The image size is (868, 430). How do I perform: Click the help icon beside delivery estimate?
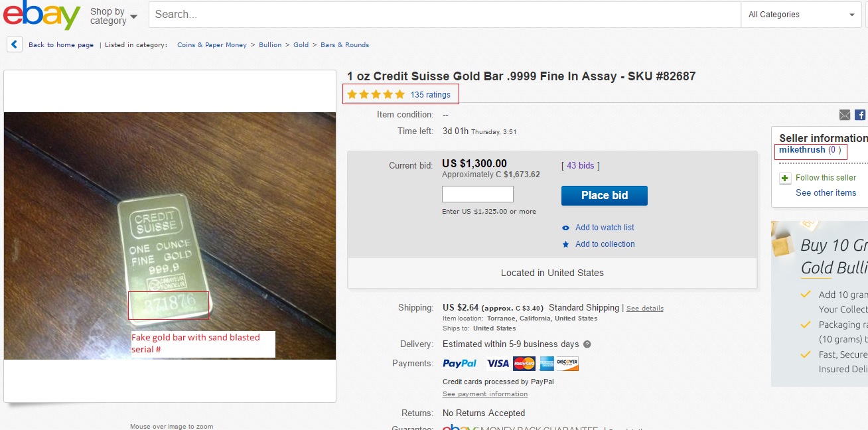click(587, 344)
